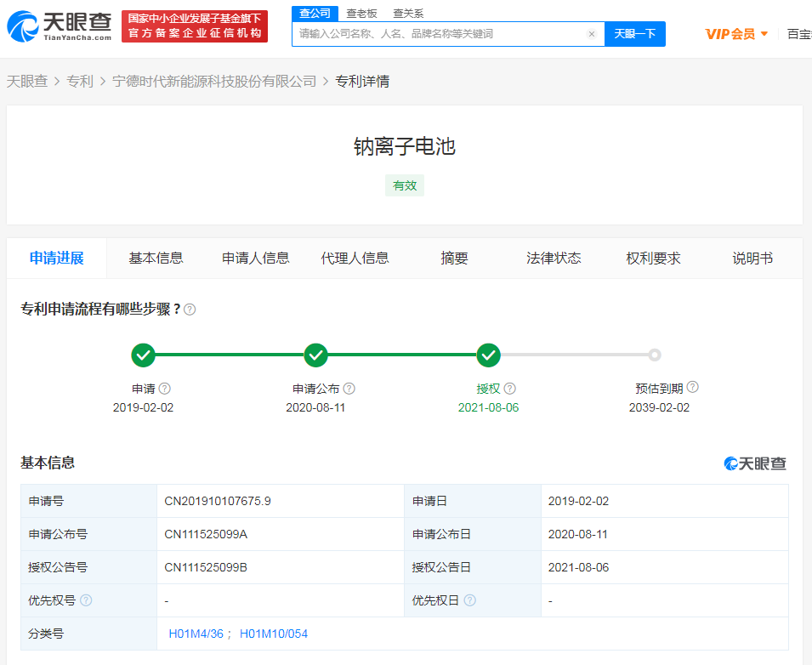The width and height of the screenshot is (812, 665).
Task: Open classification link H01M4/36
Action: pyautogui.click(x=196, y=634)
